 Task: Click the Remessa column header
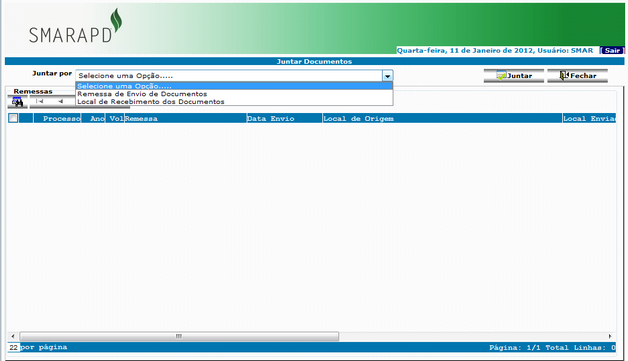tap(141, 119)
